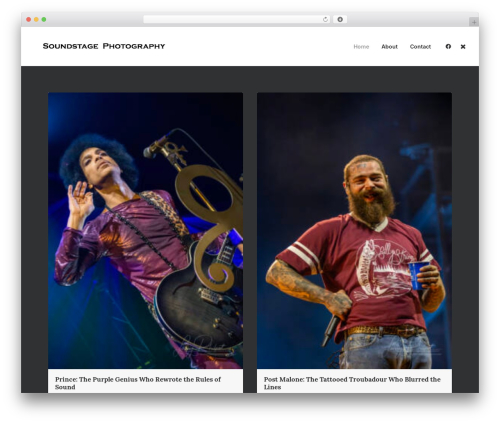The width and height of the screenshot is (500, 423).
Task: Click the yellow minimize window button
Action: coord(36,20)
